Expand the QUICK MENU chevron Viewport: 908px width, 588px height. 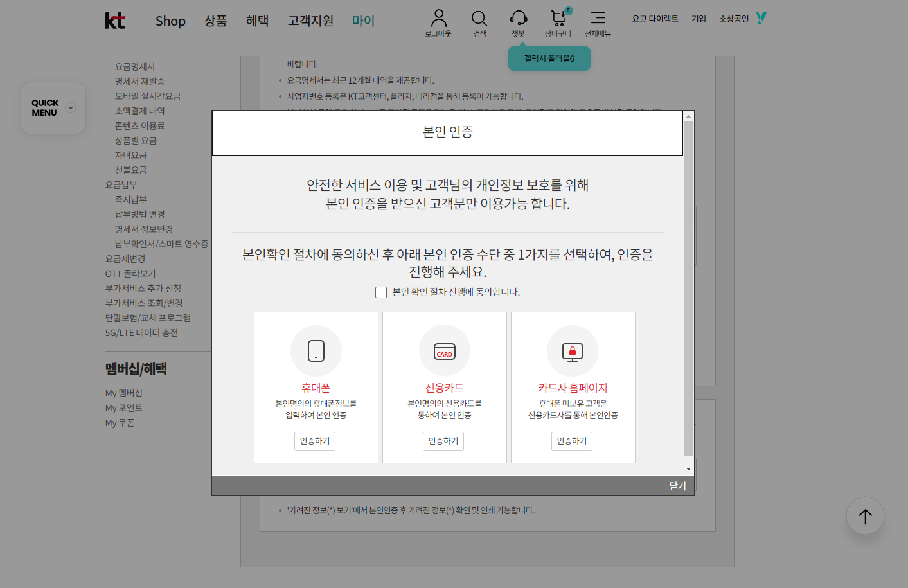(x=71, y=108)
